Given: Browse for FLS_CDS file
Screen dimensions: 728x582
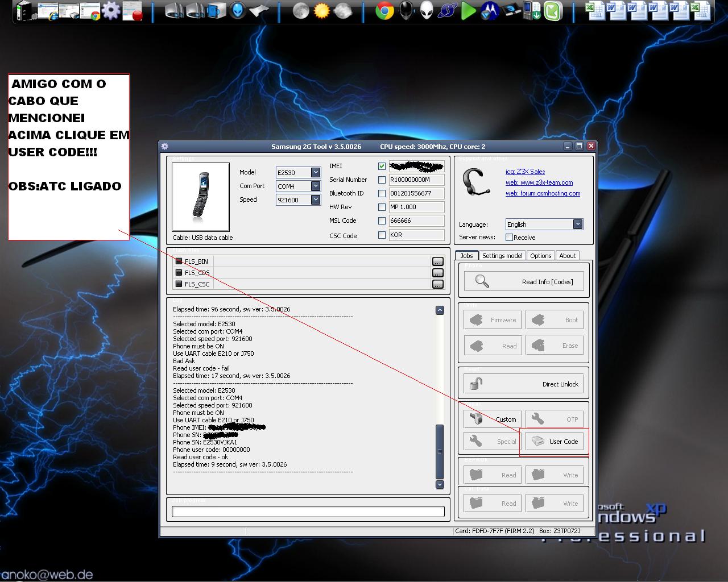Looking at the screenshot, I should pos(437,273).
